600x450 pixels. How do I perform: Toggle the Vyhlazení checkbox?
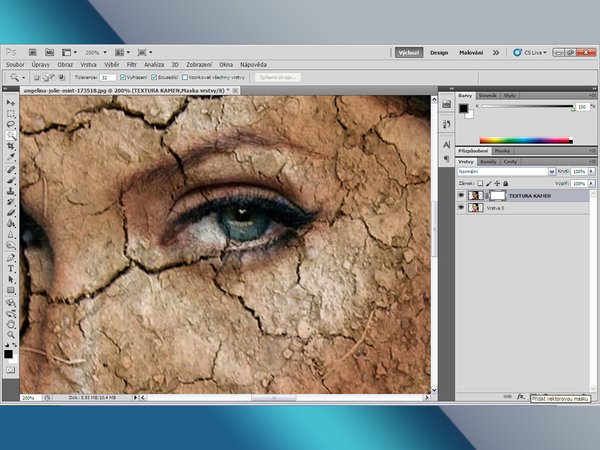point(123,76)
